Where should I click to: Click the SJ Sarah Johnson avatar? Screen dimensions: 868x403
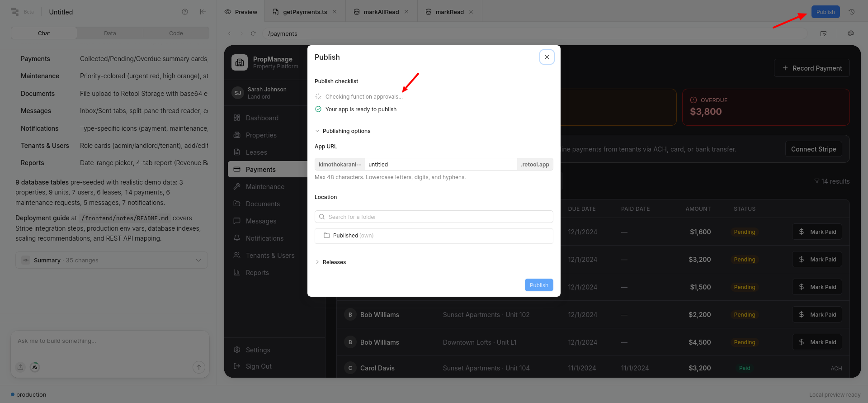coord(238,93)
